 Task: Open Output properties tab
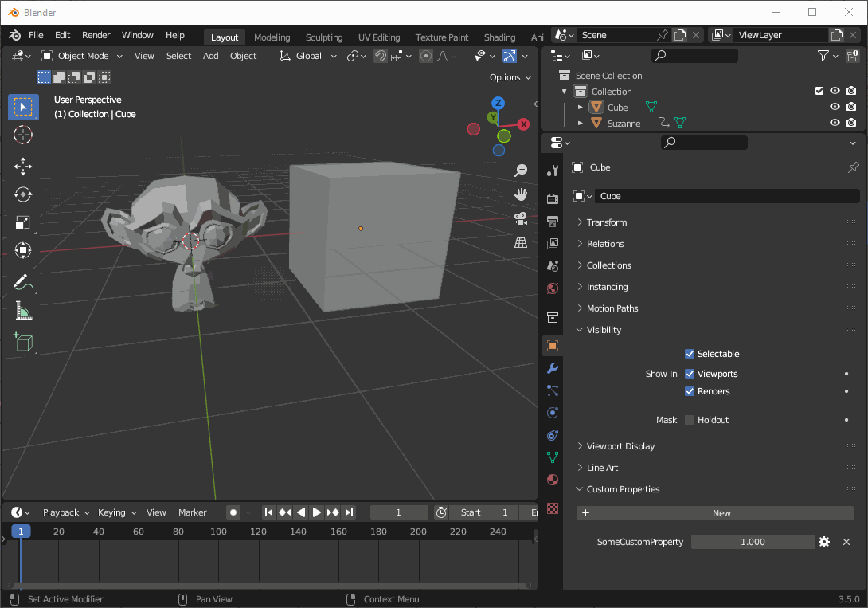coord(553,222)
